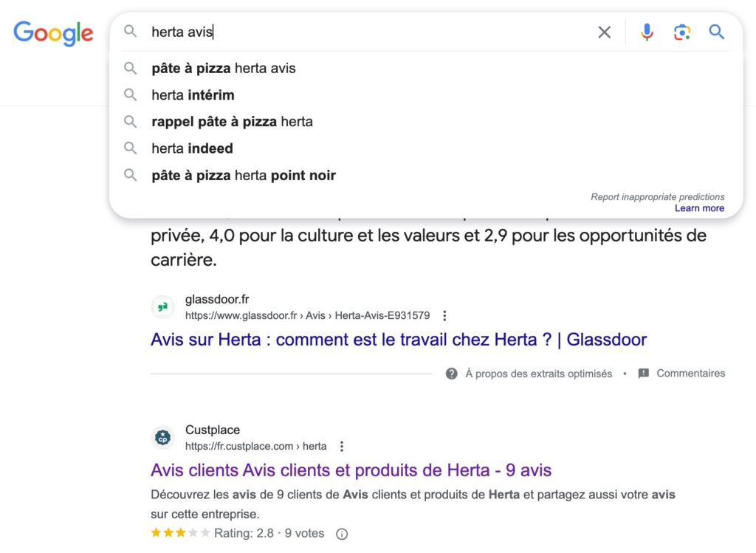This screenshot has height=553, width=756.
Task: Open the 'Learn more' link
Action: (698, 208)
